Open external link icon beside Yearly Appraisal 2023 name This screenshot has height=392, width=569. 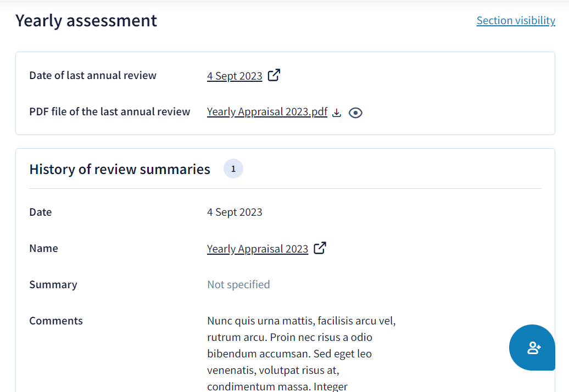click(320, 248)
